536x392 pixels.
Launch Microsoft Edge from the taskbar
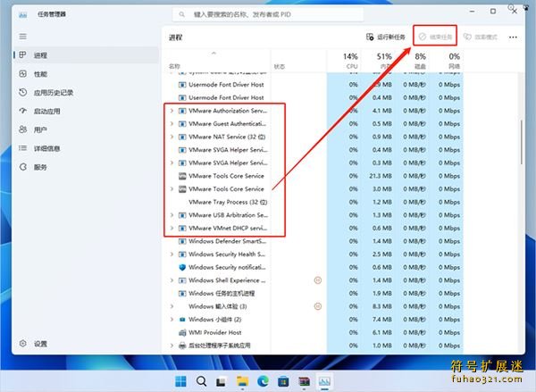(263, 380)
